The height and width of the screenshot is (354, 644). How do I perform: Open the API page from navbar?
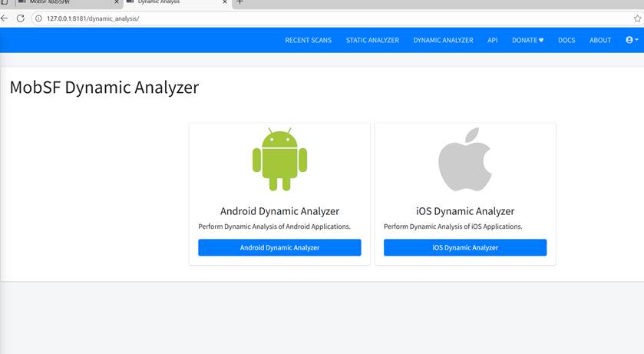[x=493, y=40]
